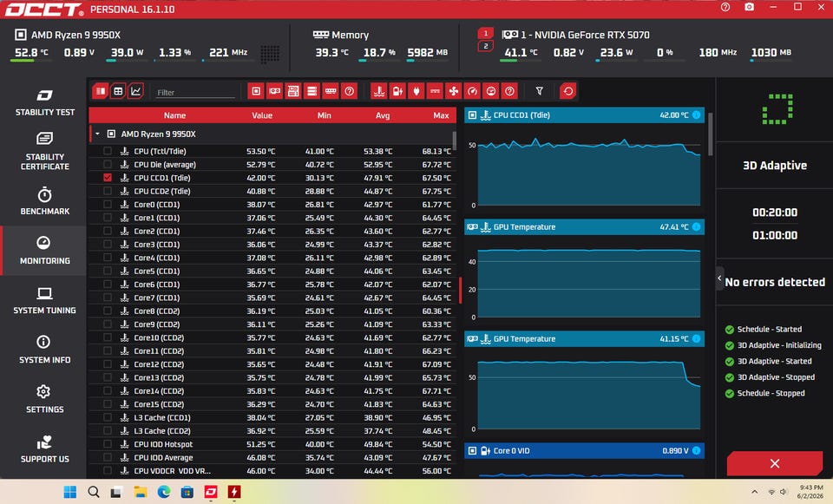The width and height of the screenshot is (833, 504).
Task: Show hidden system tray icons
Action: [x=754, y=492]
